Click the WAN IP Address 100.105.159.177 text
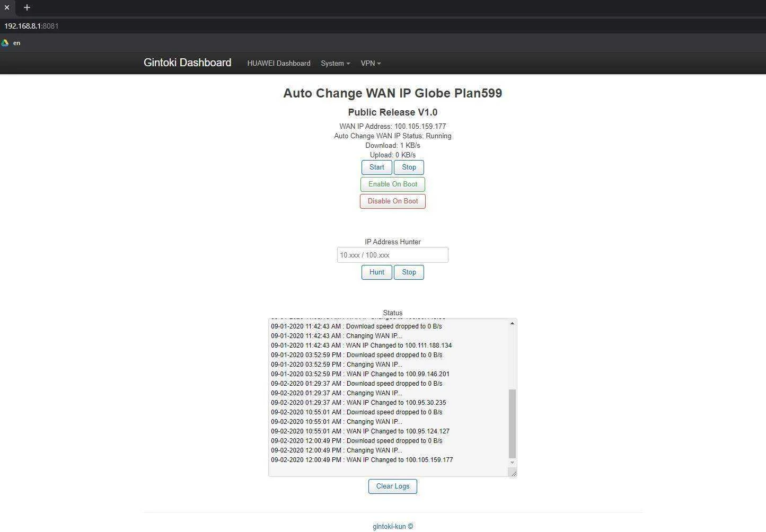 click(x=393, y=127)
